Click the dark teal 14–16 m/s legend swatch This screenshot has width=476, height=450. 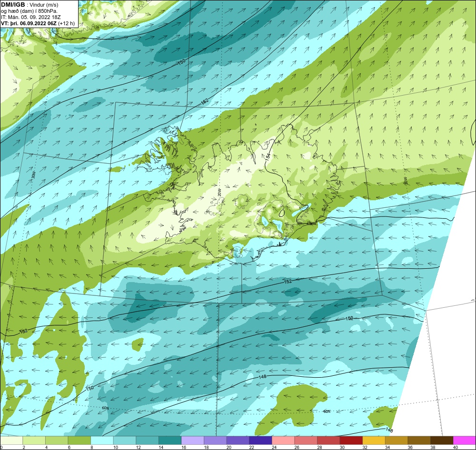pos(170,440)
